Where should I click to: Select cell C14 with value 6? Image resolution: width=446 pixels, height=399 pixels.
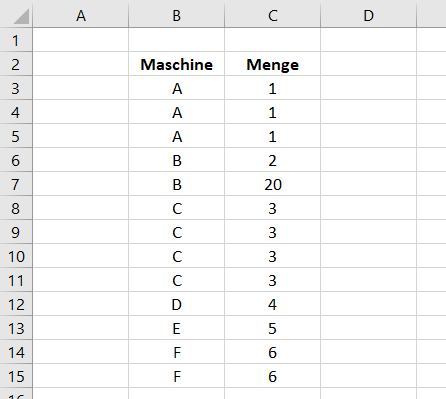tap(273, 352)
